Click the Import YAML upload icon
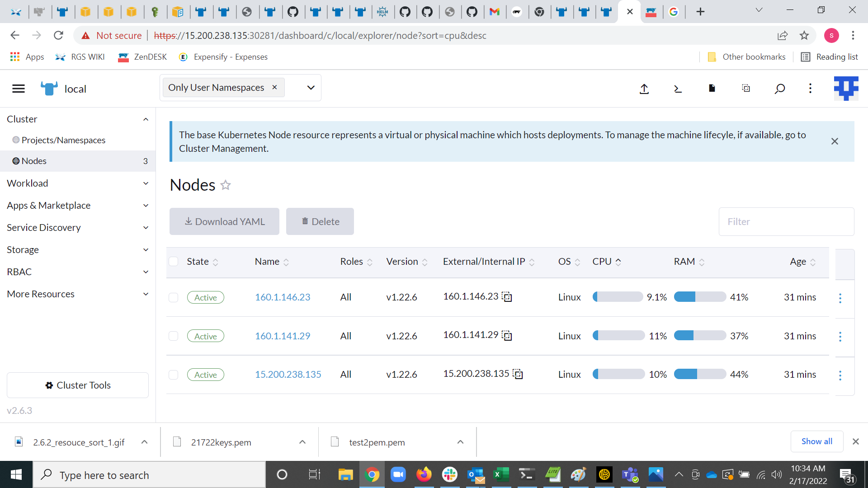The image size is (868, 488). click(x=644, y=89)
